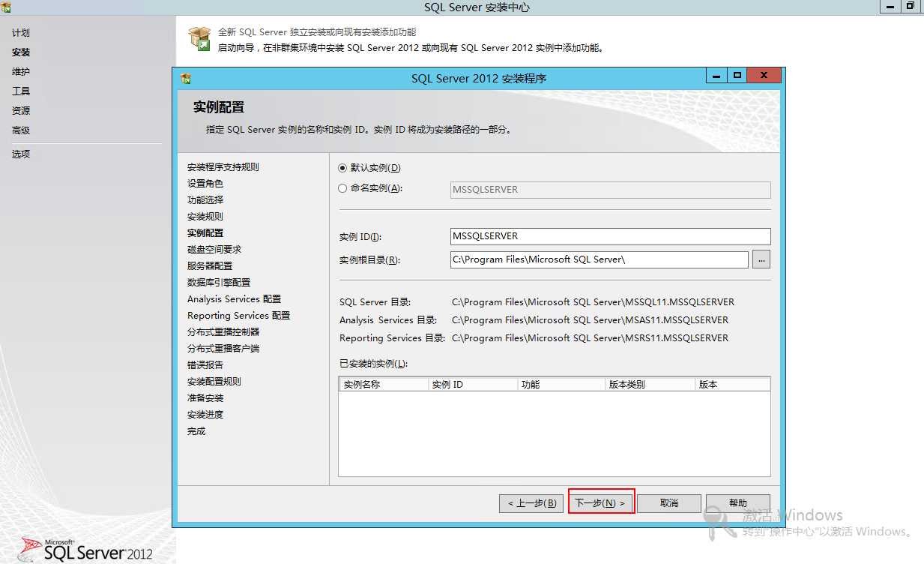This screenshot has height=564, width=924.
Task: Click the 实例根目录 path field
Action: point(599,259)
